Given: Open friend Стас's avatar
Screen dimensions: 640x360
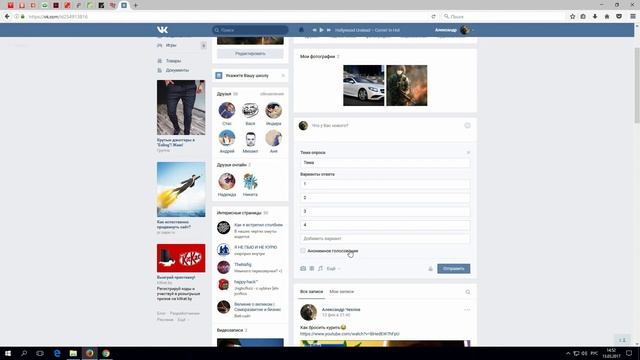Looking at the screenshot, I should (x=227, y=110).
